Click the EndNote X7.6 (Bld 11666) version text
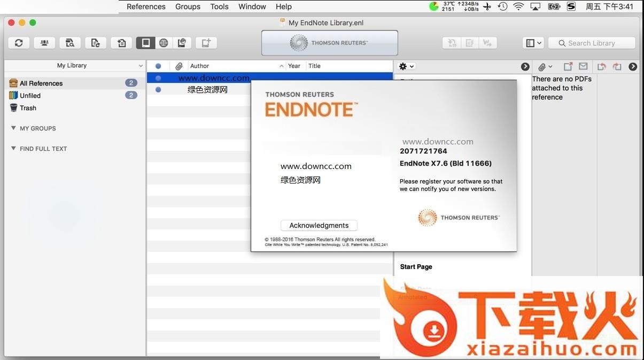This screenshot has width=644, height=360. tap(446, 163)
